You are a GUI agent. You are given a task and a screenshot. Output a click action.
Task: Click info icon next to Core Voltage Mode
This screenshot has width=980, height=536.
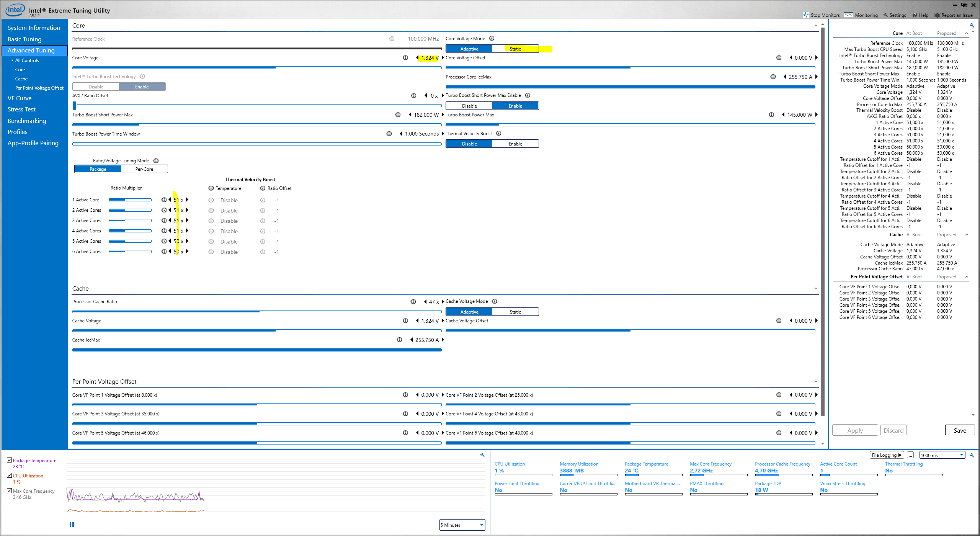(492, 38)
